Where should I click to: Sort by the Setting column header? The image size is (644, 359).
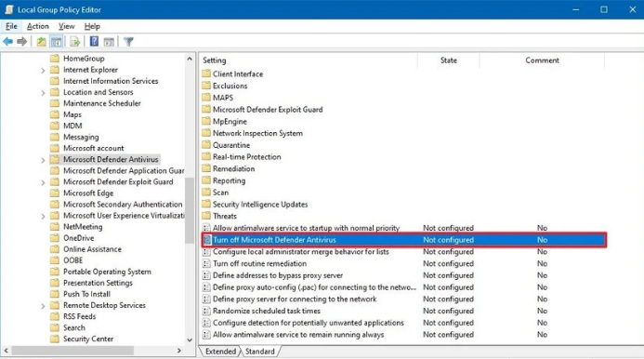click(x=309, y=60)
